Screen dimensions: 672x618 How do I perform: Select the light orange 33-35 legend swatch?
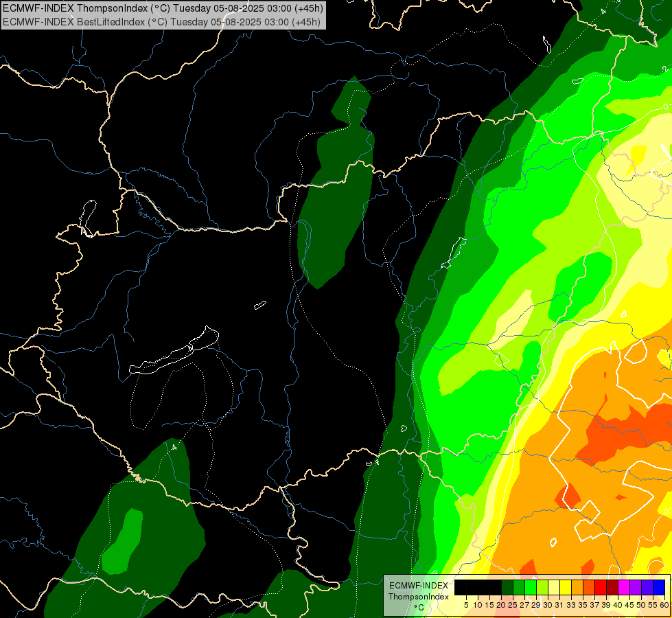[577, 587]
